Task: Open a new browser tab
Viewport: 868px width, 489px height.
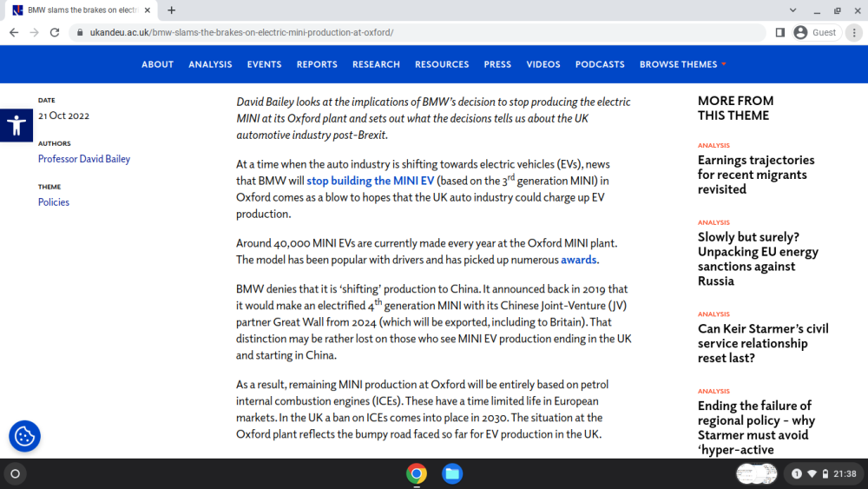Action: 172,10
